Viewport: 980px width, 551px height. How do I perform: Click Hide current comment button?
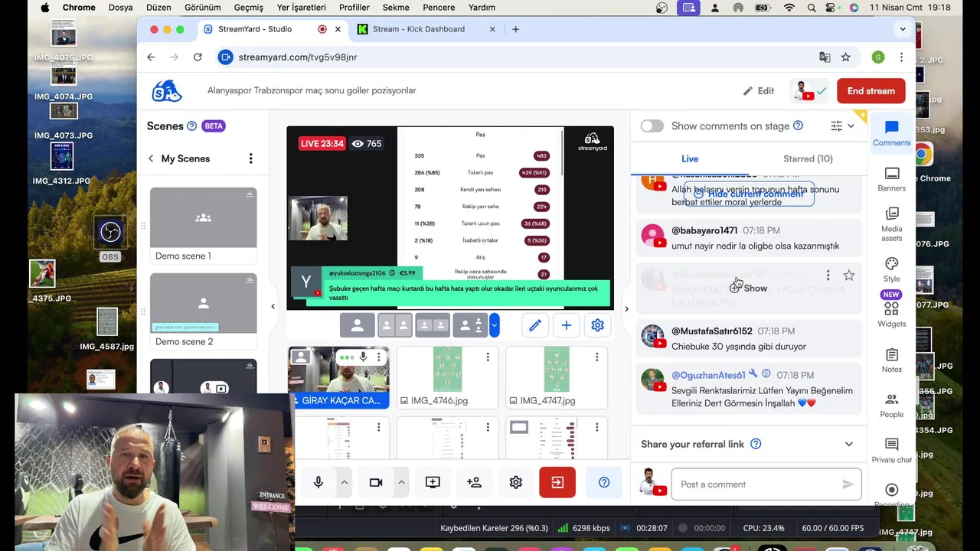pyautogui.click(x=749, y=194)
